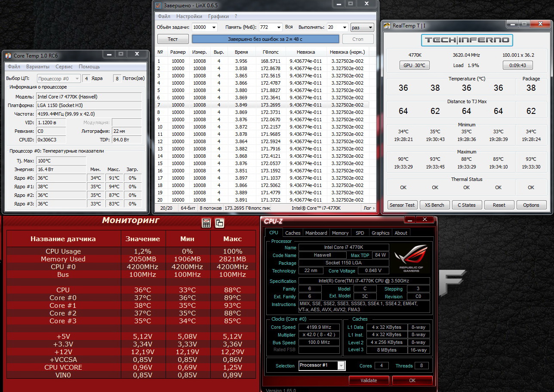Open the Графики menu in LinX
Image resolution: width=554 pixels, height=392 pixels.
coord(219,16)
